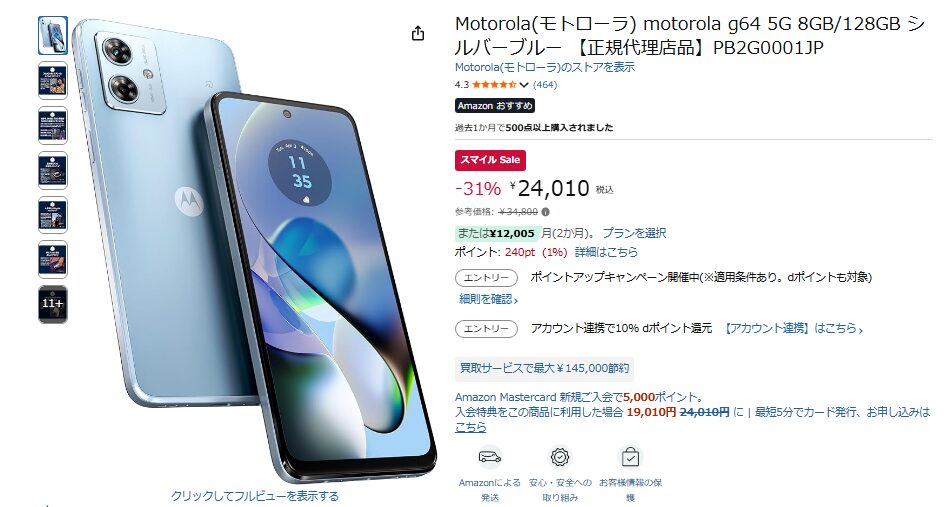Screen dimensions: 947x507
Task: Click the security shield badge icon
Action: [560, 457]
